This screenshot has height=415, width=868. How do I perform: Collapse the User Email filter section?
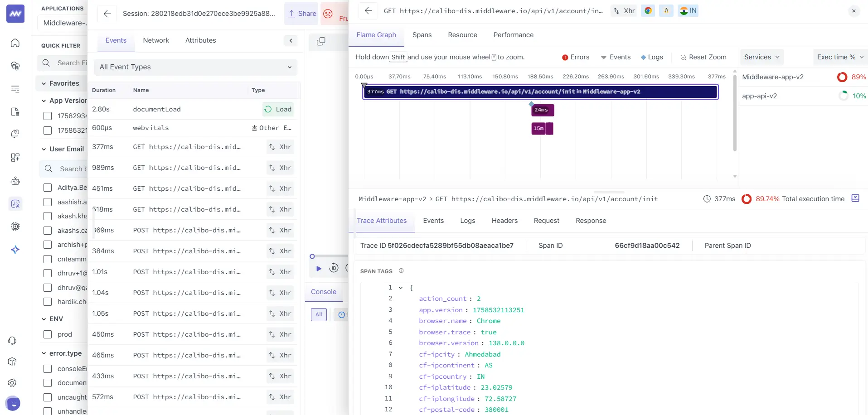point(43,149)
